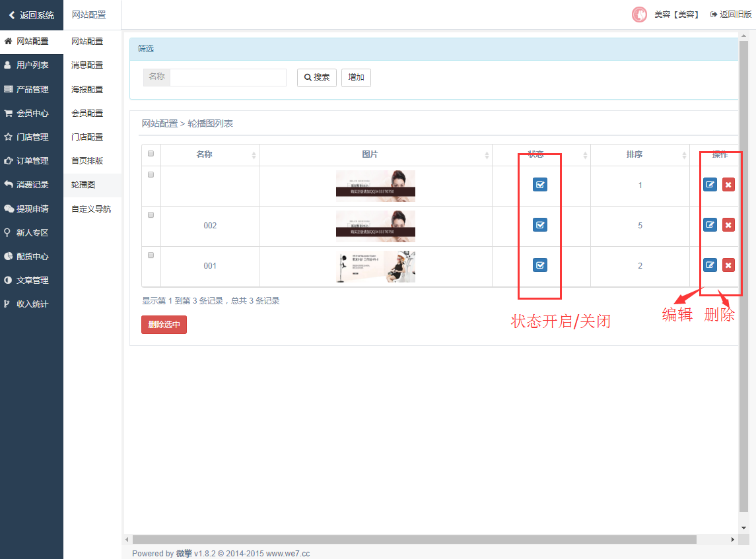The height and width of the screenshot is (559, 756).
Task: Click the back chevron beside 返回系统
Action: [x=12, y=15]
